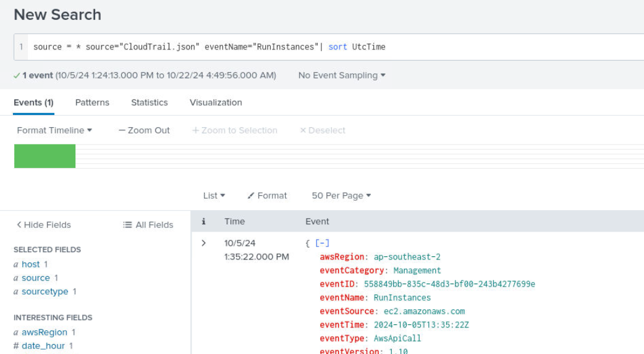Collapse the JSON event with [-]
Viewport: 644px width, 354px height.
[x=322, y=243]
